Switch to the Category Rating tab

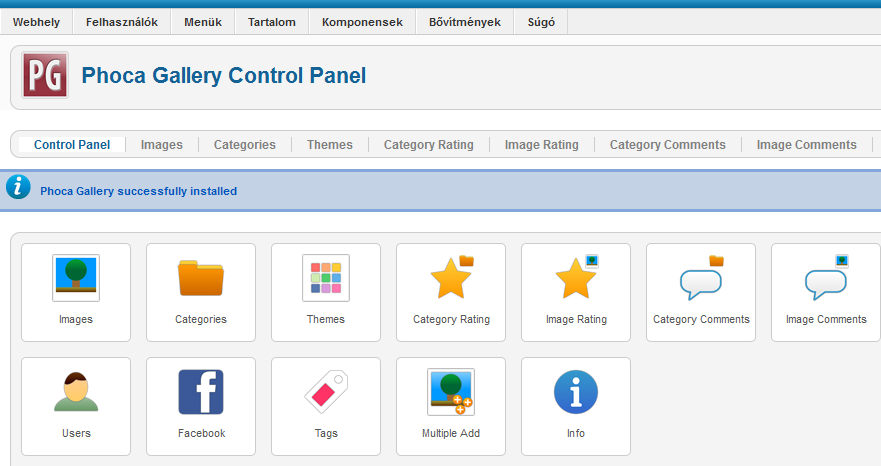tap(429, 144)
